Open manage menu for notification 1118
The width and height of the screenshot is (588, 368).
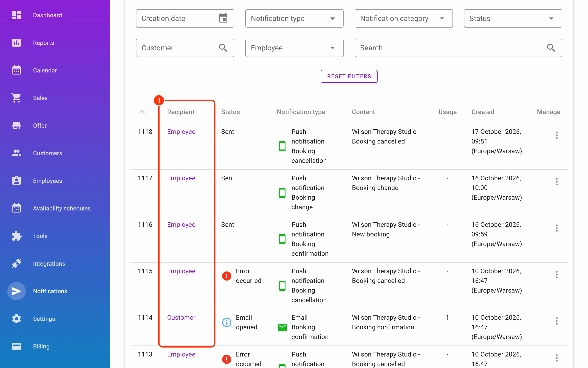click(556, 135)
